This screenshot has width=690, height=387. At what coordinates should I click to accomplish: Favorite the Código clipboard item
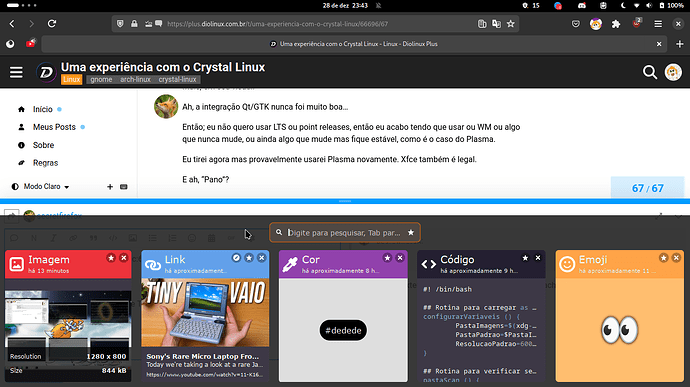pos(525,258)
